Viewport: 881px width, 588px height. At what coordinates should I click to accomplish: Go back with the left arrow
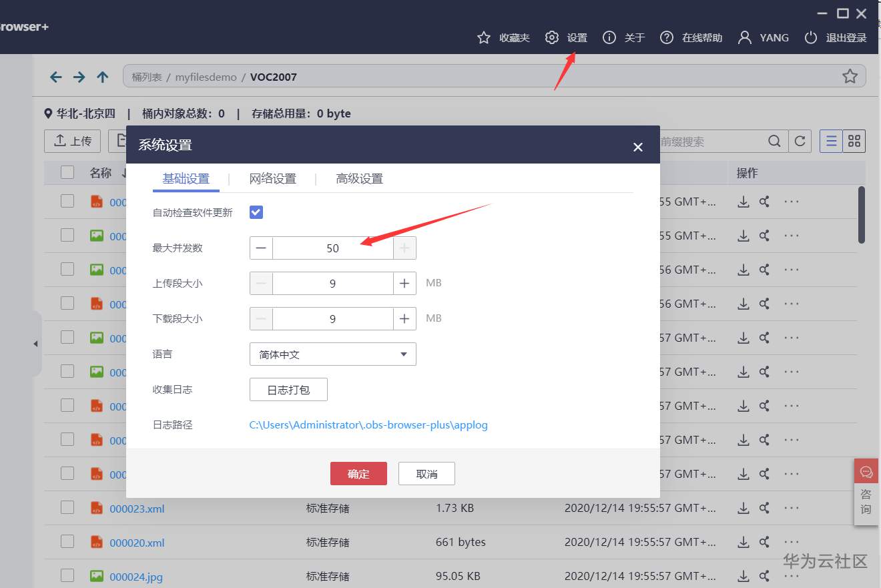56,77
